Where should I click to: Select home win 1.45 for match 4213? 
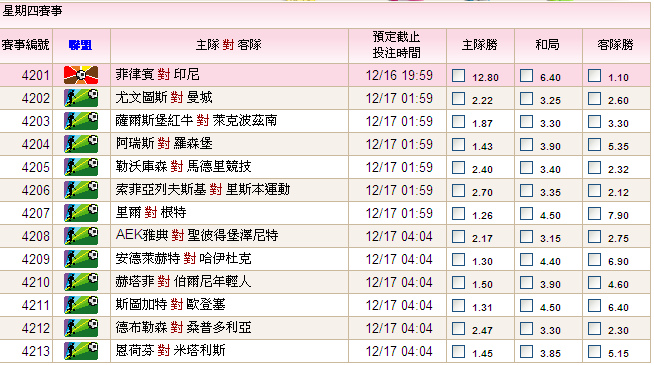coord(458,351)
